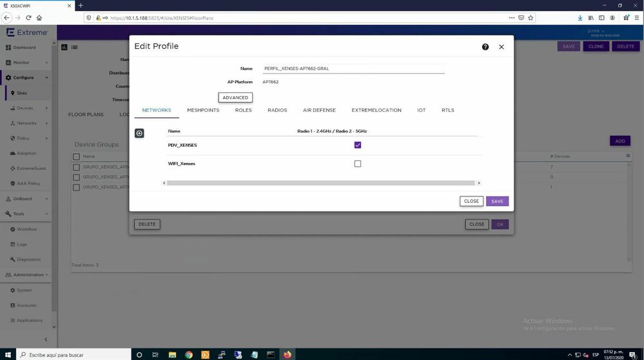Switch to the Air Defense tab
Screen dimensions: 644x360
pos(319,110)
